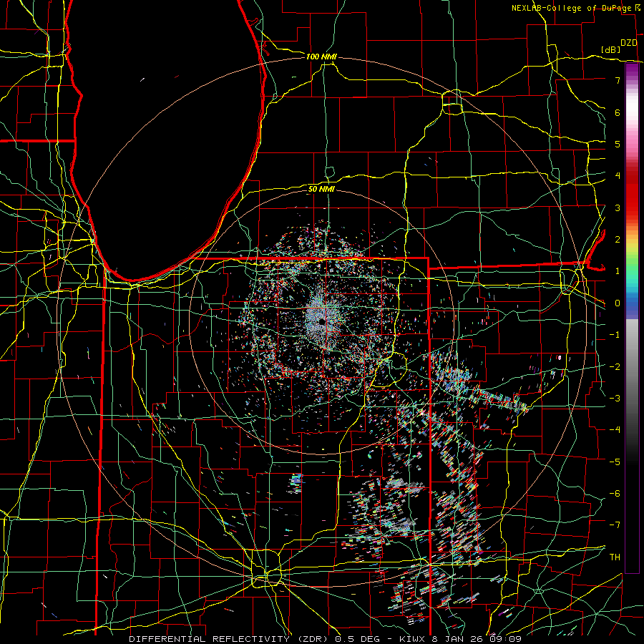Screen dimensions: 644x644
Task: Select the "DZD" legend title
Action: pyautogui.click(x=629, y=43)
